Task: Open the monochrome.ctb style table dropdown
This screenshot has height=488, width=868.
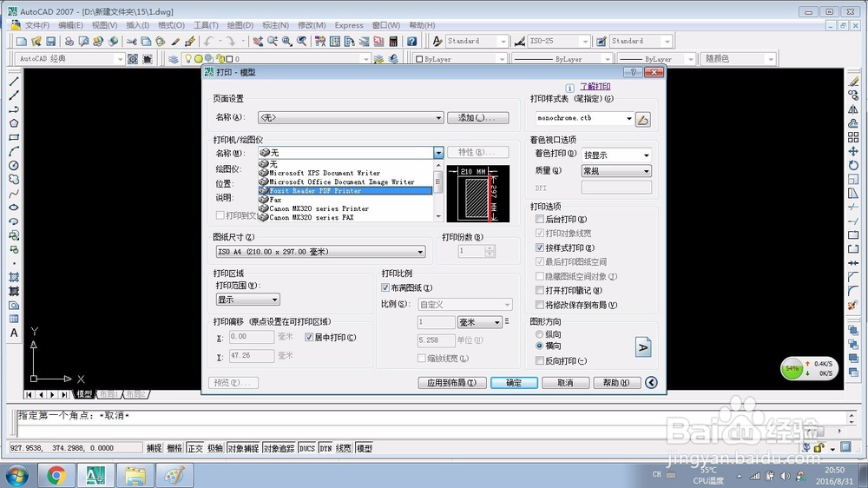Action: [x=584, y=118]
